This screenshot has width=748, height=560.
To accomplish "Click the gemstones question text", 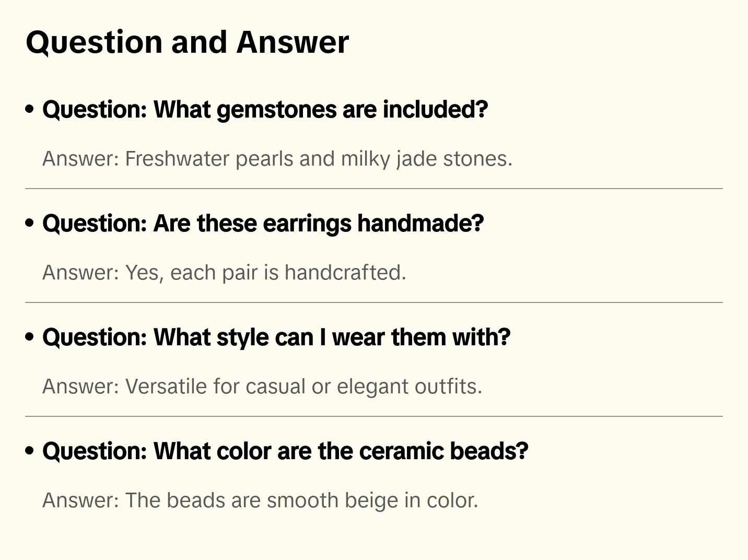I will pyautogui.click(x=265, y=110).
